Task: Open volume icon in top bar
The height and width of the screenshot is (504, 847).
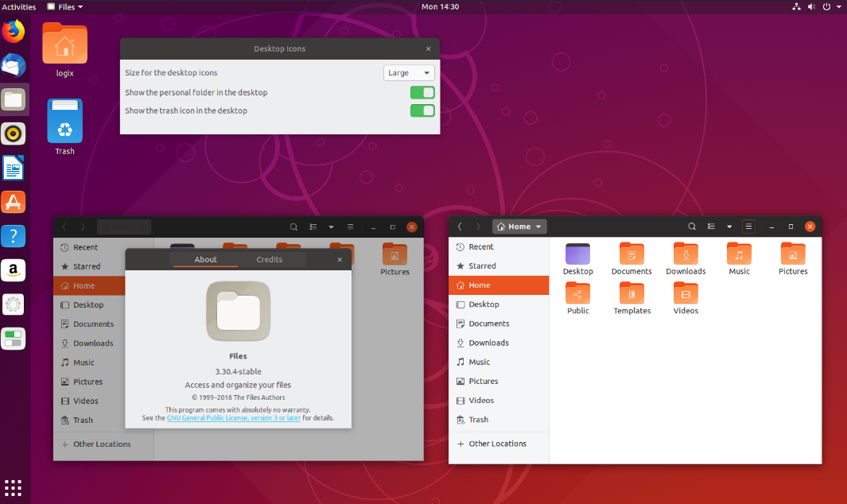Action: 811,6
